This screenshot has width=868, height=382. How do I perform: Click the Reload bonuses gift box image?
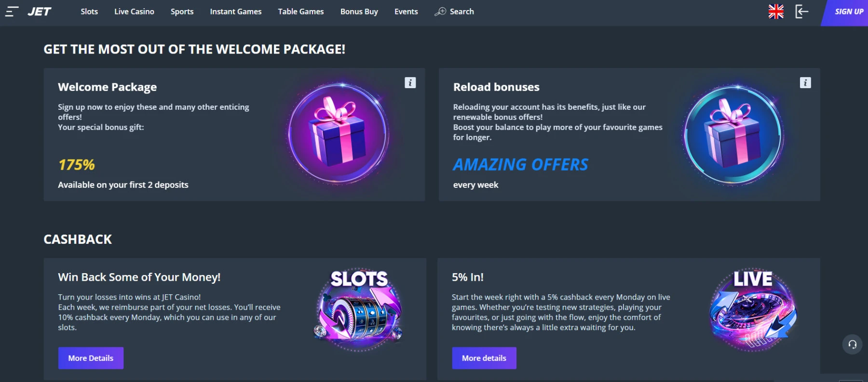[733, 135]
